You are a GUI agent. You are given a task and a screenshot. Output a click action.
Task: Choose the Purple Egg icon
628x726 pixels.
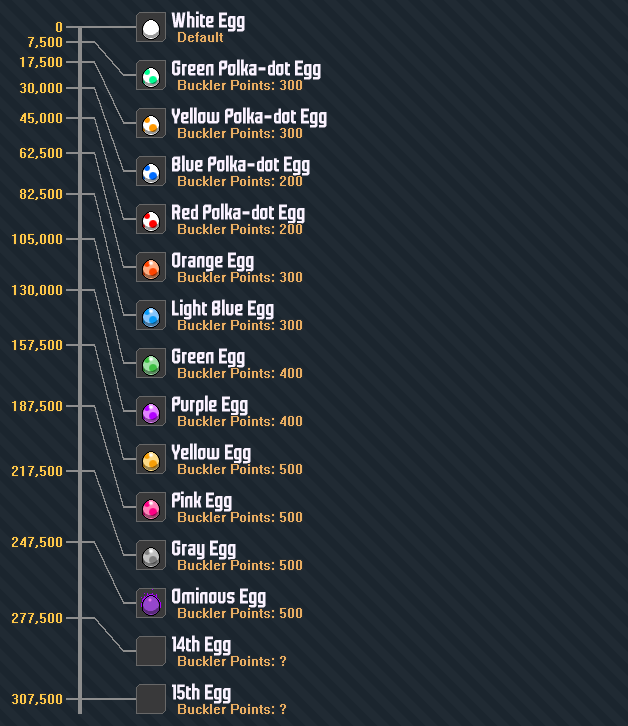(x=151, y=412)
